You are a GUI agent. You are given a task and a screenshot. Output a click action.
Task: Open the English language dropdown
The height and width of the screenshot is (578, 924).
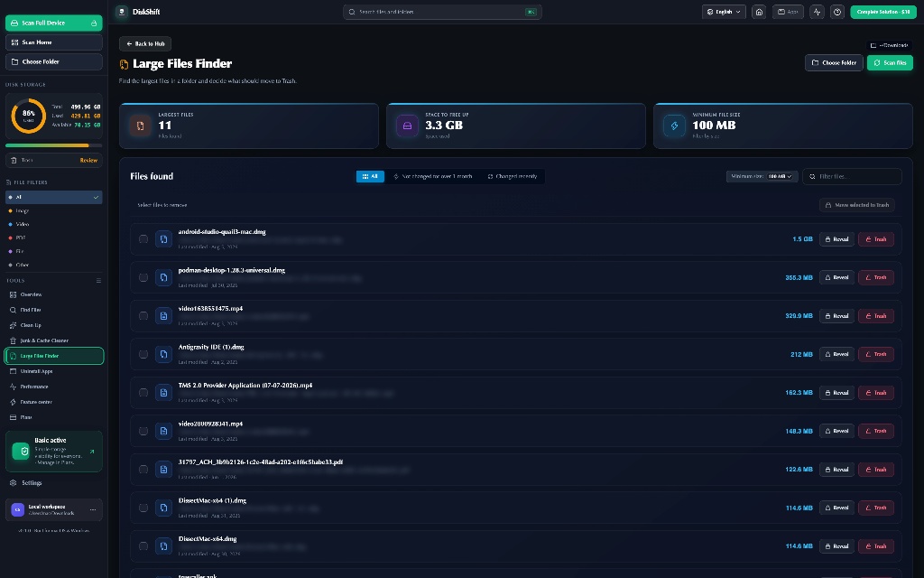(x=724, y=12)
